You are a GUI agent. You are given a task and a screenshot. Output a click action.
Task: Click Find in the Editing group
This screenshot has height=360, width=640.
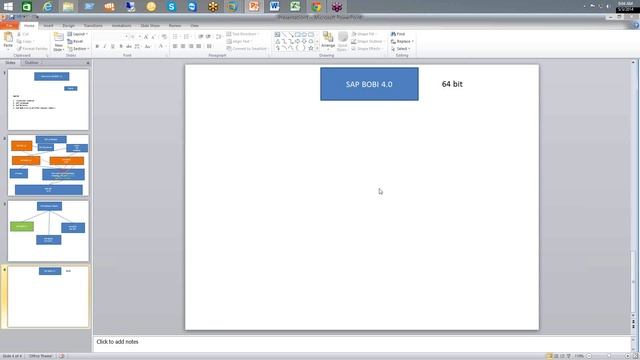(398, 34)
